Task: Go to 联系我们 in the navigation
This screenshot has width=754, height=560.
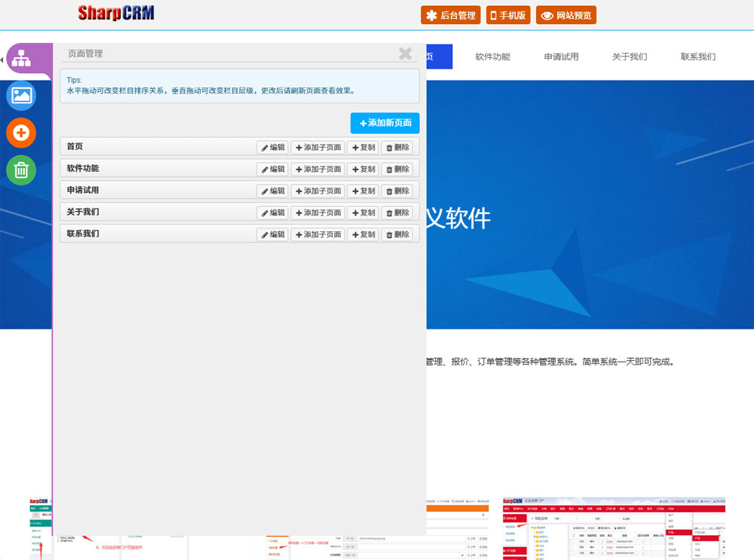Action: pos(697,57)
